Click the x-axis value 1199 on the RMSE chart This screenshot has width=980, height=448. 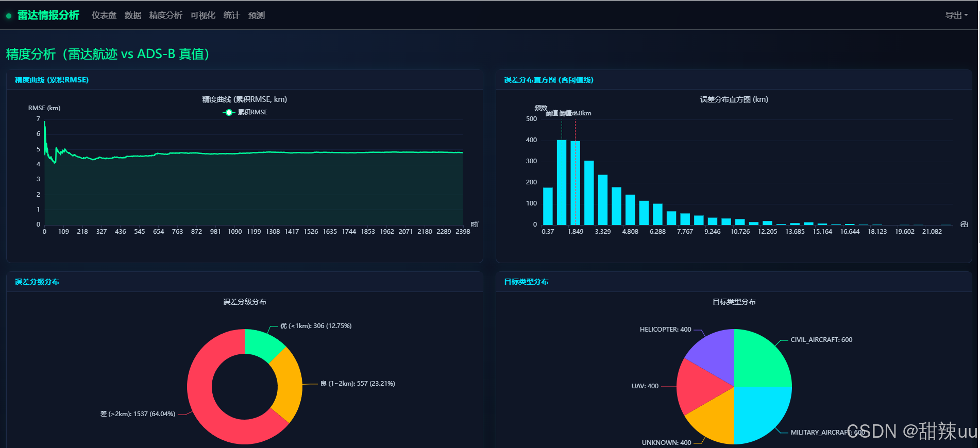point(254,232)
